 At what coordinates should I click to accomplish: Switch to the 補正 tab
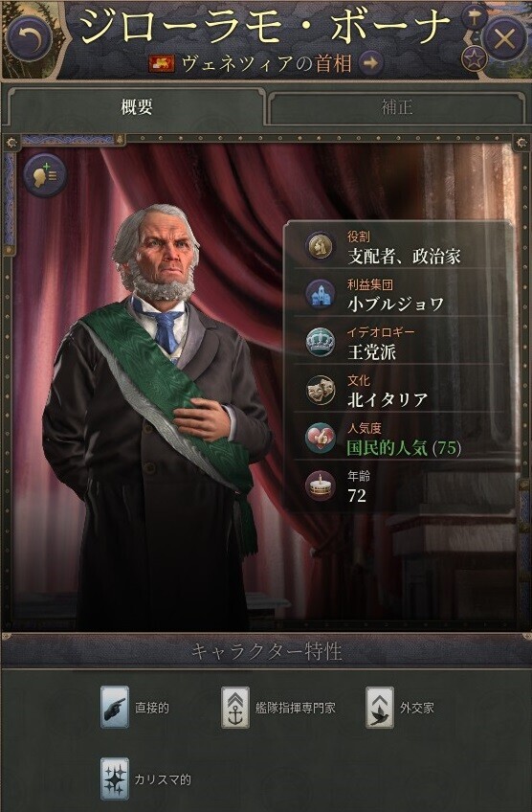[x=397, y=107]
